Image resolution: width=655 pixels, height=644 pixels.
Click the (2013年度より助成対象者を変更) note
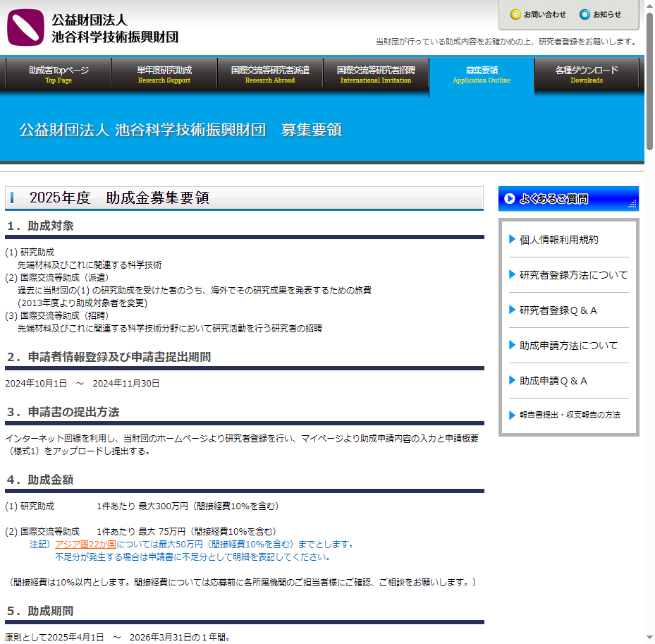click(82, 303)
